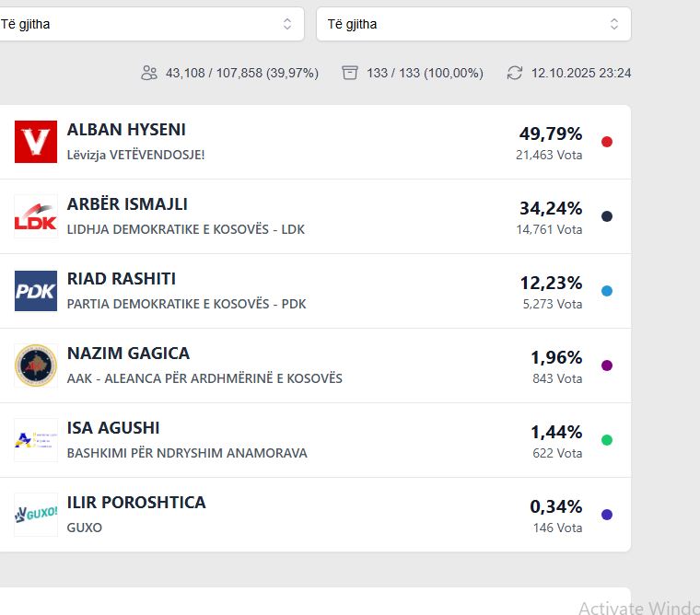Viewport: 700px width, 615px height.
Task: Click the light blue dot for Riad Rashiti
Action: point(606,291)
